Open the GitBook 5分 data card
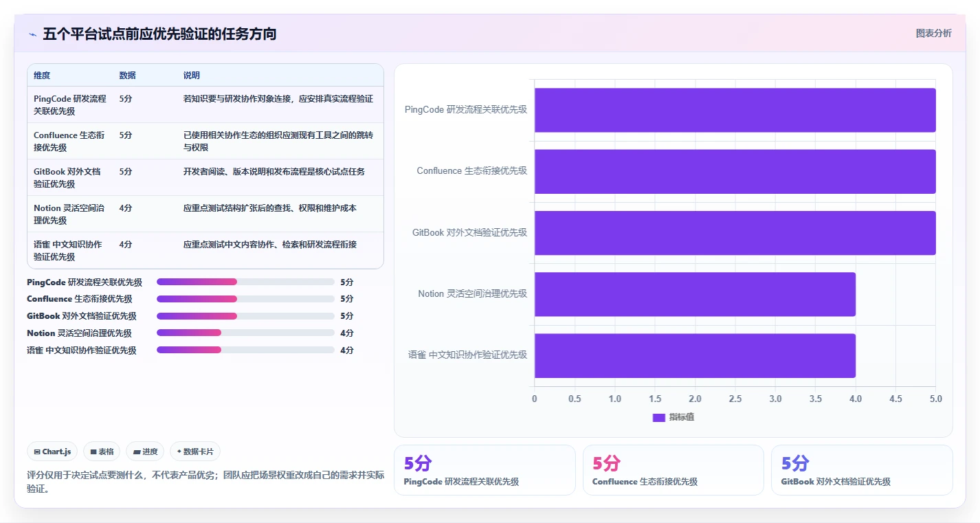Screen dimensions: 980x523 tap(862, 470)
